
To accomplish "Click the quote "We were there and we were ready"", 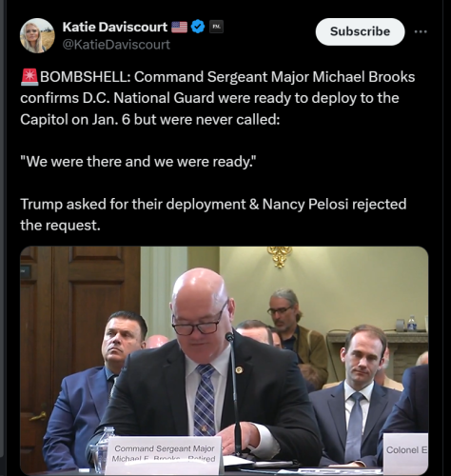I will (138, 162).
